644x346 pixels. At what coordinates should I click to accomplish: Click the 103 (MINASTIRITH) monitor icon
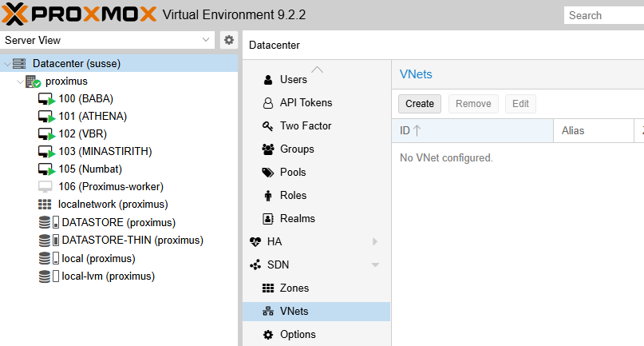point(46,152)
